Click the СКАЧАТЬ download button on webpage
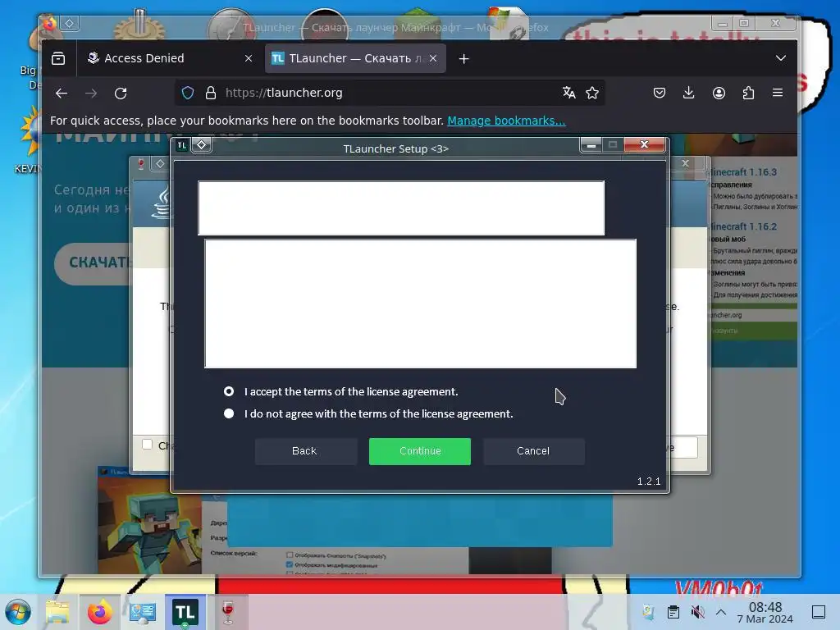This screenshot has width=840, height=630. [95, 262]
